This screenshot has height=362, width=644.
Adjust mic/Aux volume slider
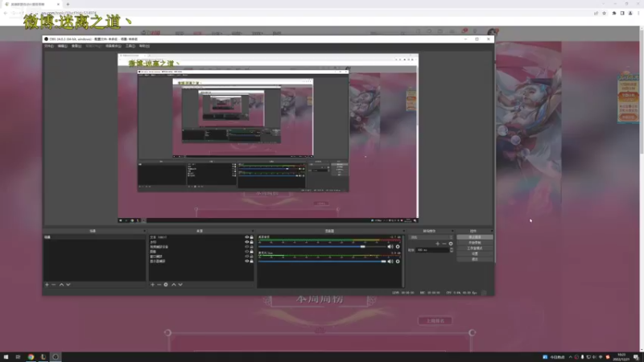323,261
